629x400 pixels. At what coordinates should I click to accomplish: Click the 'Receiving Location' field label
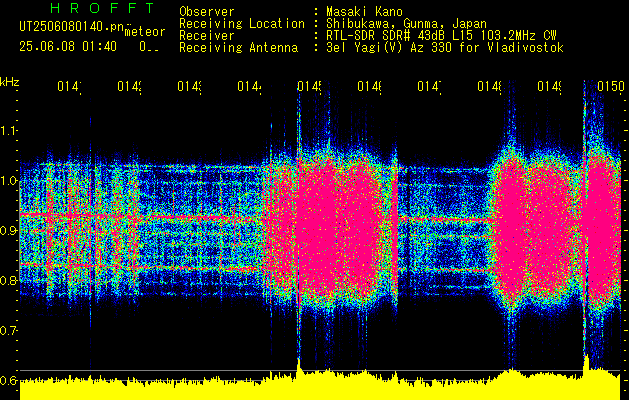[x=242, y=24]
